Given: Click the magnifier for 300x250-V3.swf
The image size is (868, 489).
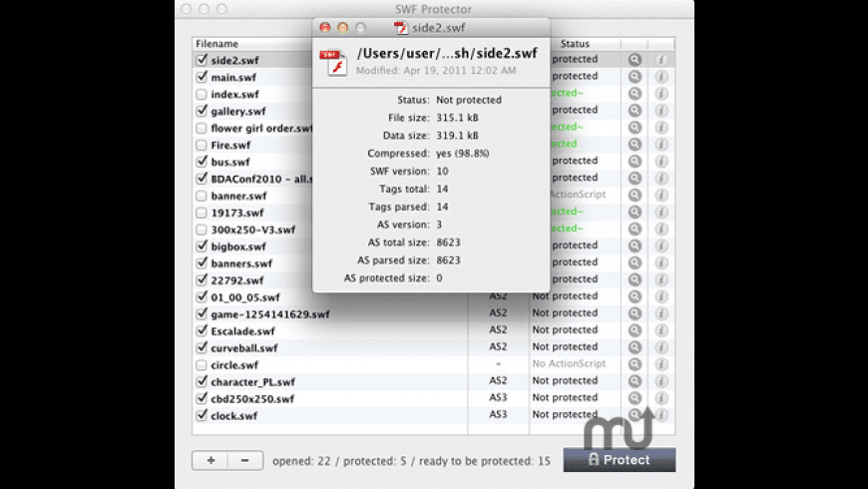Looking at the screenshot, I should click(635, 229).
